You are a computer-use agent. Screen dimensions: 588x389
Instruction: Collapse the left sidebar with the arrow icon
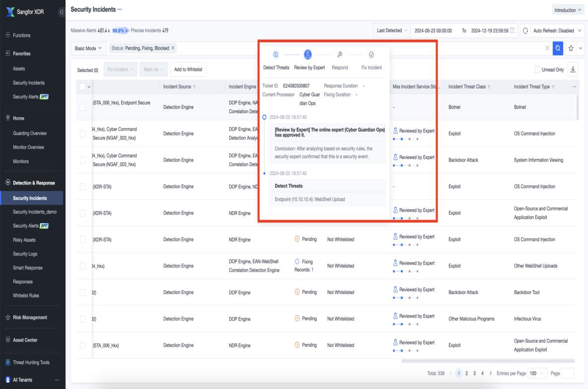tap(61, 12)
